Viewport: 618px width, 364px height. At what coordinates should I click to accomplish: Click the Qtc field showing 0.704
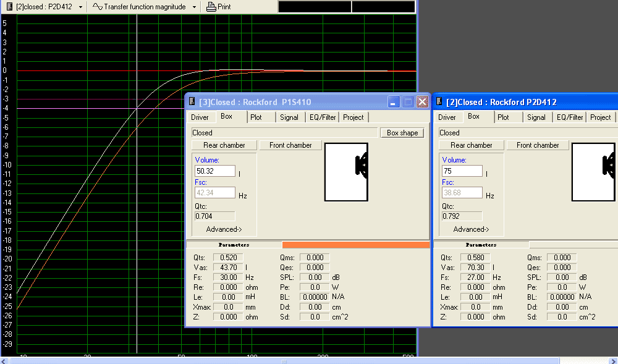click(215, 216)
